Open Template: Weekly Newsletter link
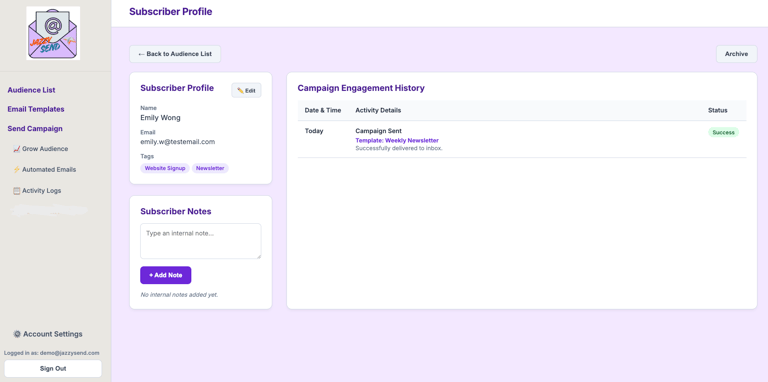The width and height of the screenshot is (768, 382). click(397, 141)
